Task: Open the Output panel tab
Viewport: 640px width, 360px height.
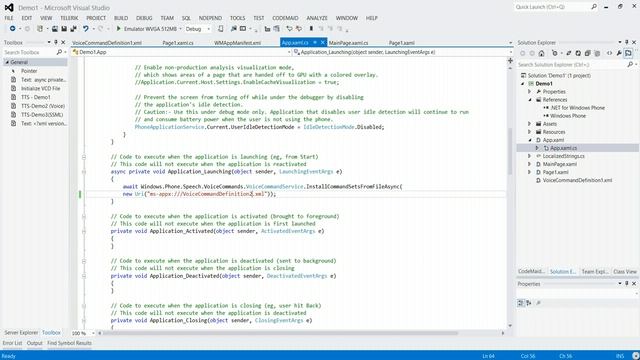Action: 35,343
